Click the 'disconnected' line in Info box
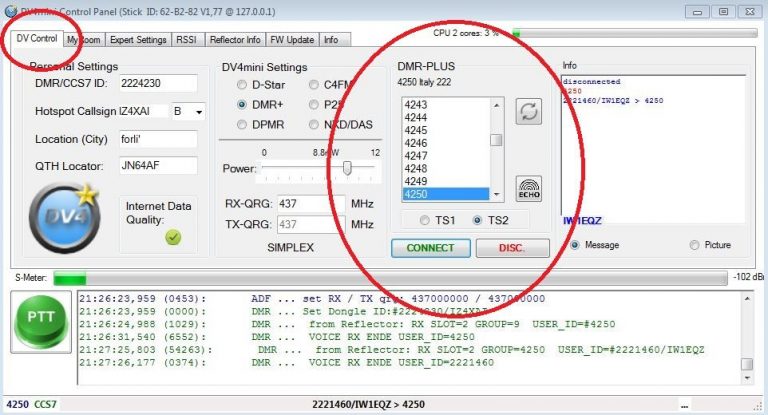Screen dimensions: 768x415 (592, 81)
